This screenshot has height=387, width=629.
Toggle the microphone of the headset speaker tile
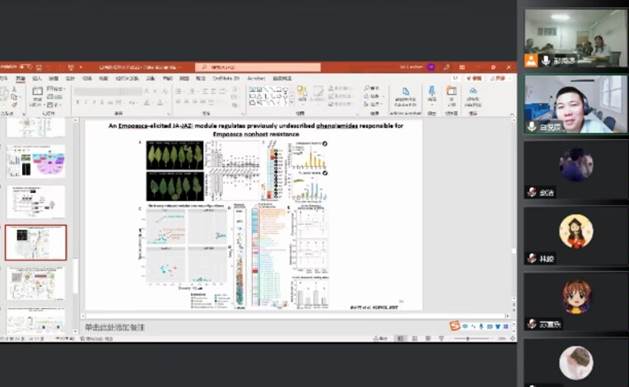(532, 127)
